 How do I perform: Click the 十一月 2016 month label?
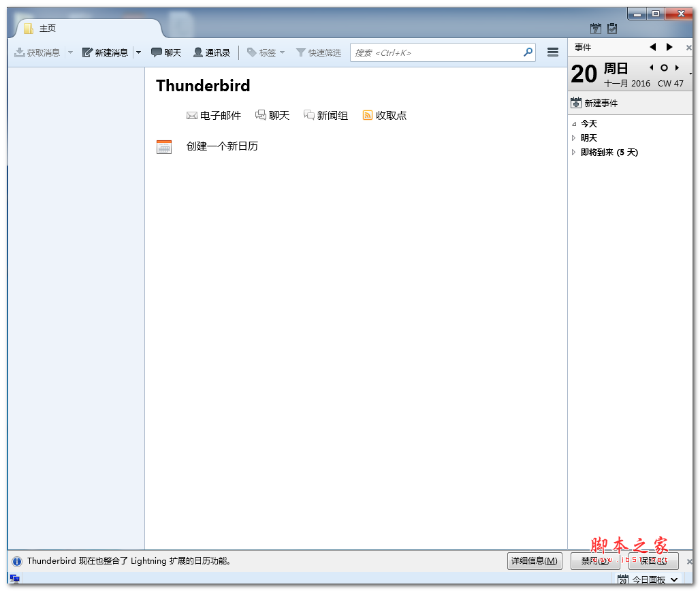pyautogui.click(x=627, y=84)
